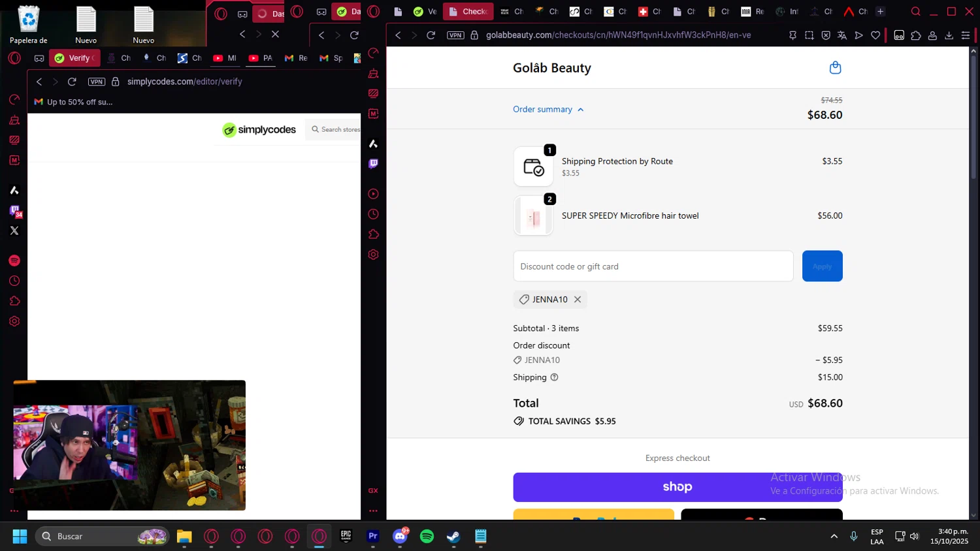
Task: Open player icon in middle sidebar
Action: (x=373, y=194)
